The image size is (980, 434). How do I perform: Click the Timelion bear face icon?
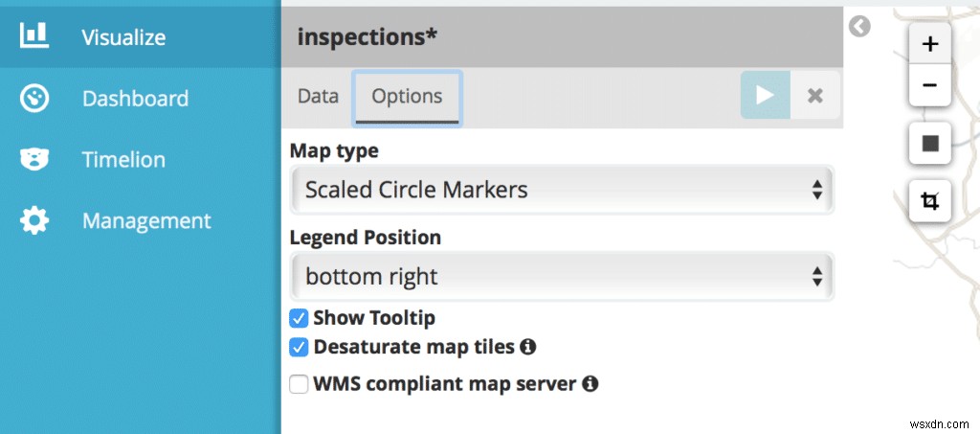(34, 159)
